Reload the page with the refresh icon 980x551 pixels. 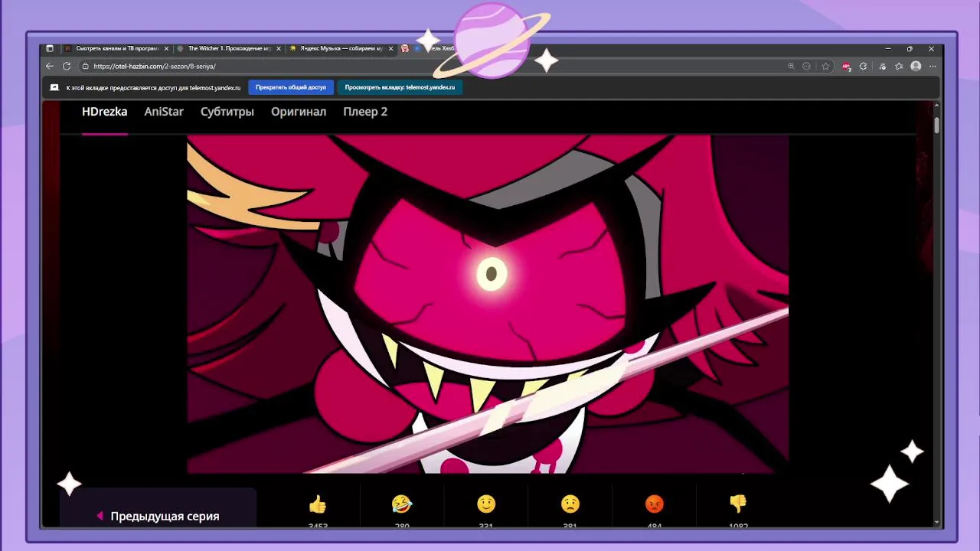pyautogui.click(x=67, y=67)
